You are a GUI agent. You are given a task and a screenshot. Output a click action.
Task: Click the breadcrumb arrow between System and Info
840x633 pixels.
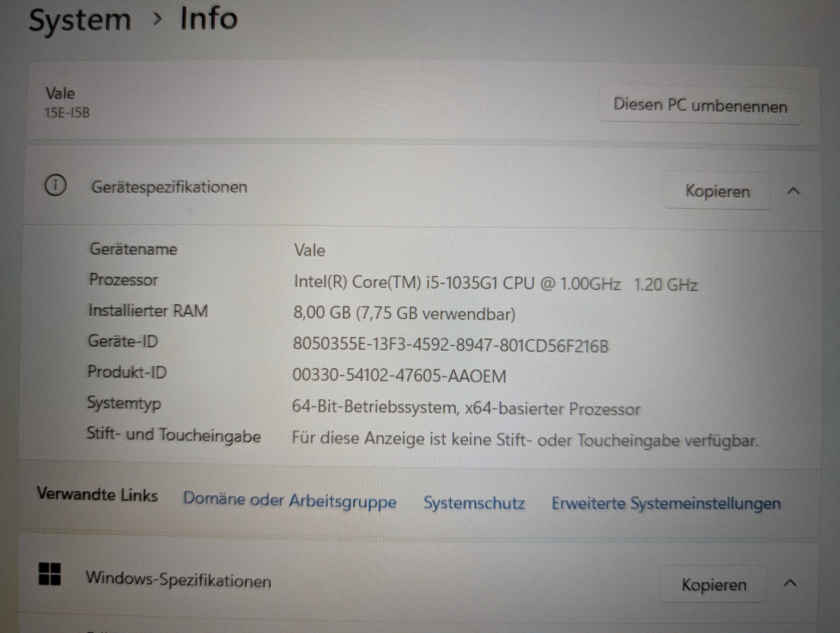point(157,19)
